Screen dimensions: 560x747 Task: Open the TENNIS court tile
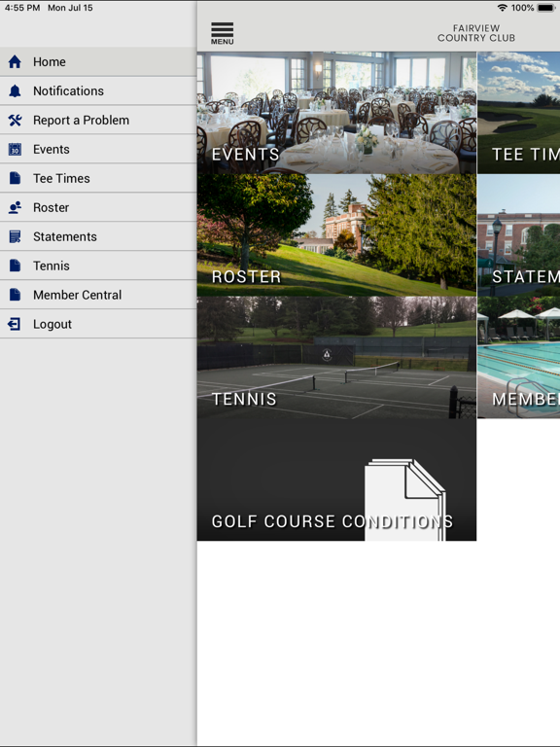(336, 357)
